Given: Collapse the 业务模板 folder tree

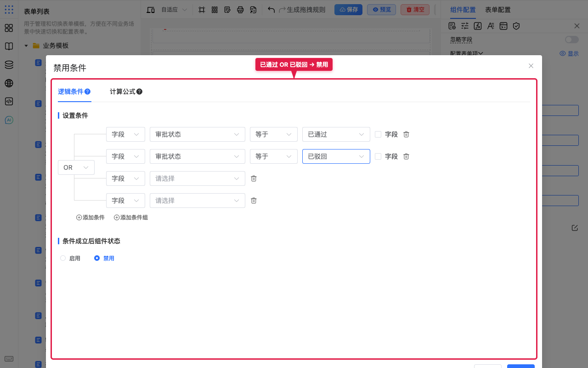Looking at the screenshot, I should [x=26, y=46].
